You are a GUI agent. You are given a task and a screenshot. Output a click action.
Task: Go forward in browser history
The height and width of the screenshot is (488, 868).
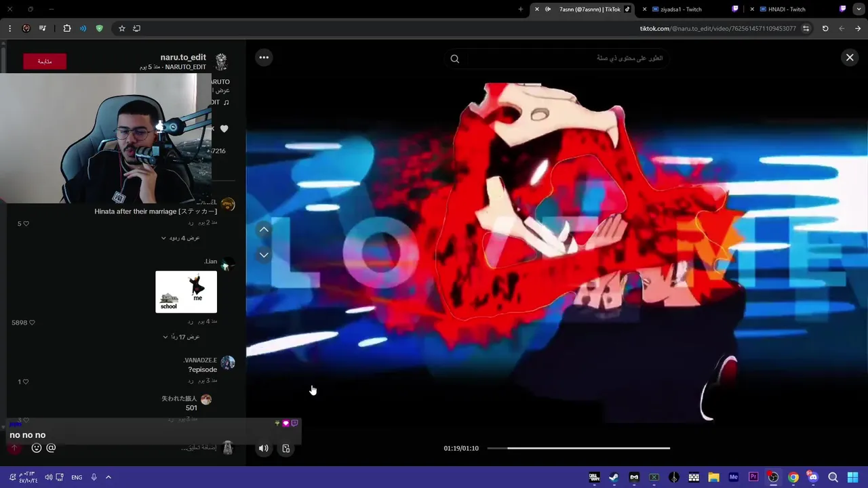[842, 28]
